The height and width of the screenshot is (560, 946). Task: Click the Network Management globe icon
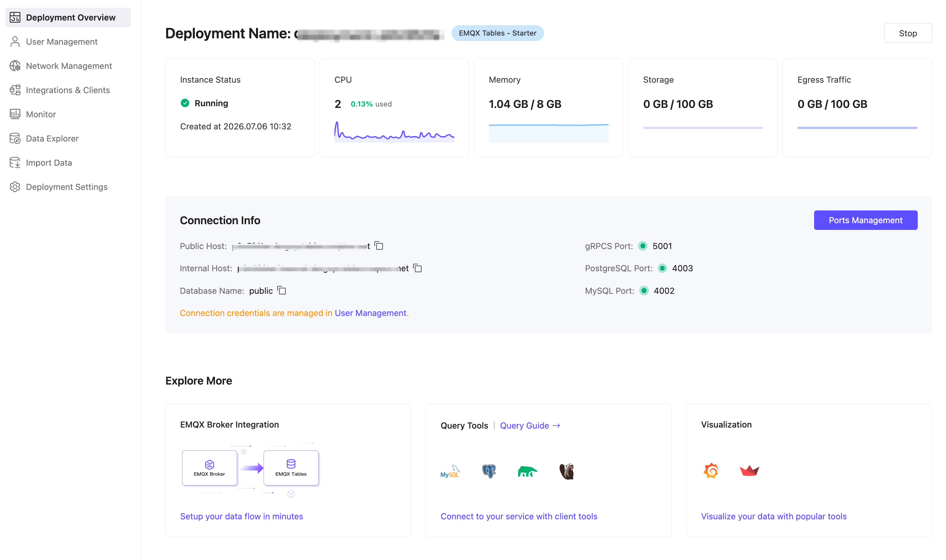(x=15, y=66)
